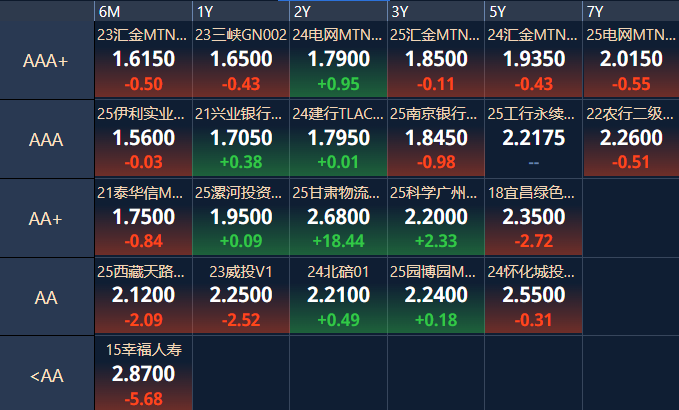Open the 24北碚01 bond cell
Viewport: 679px width, 410px height.
pyautogui.click(x=338, y=296)
